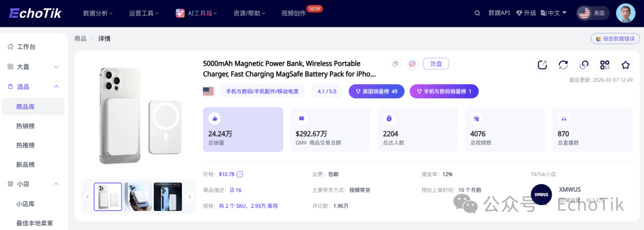
Task: Click the $10.78 price value
Action: coord(227,174)
